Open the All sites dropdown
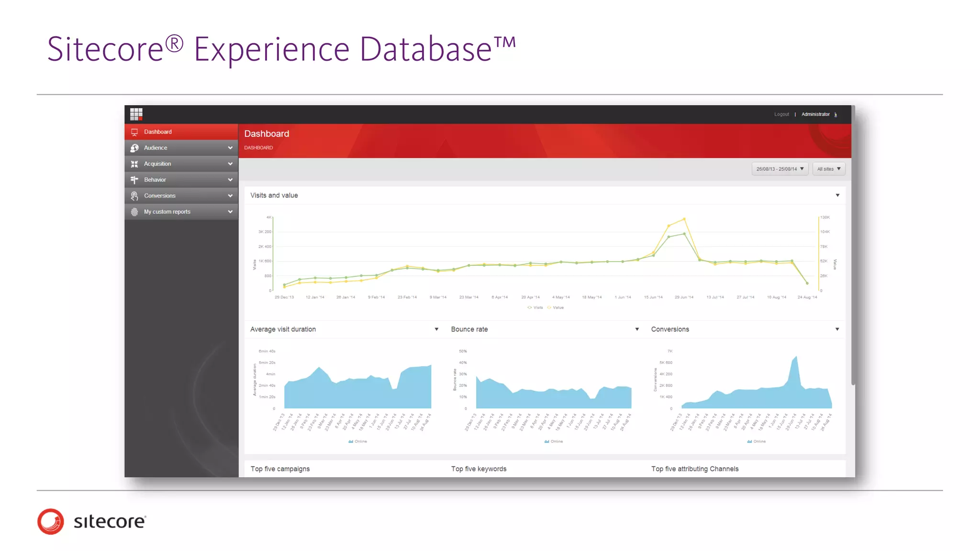Screen dimensions: 980x551 (829, 169)
